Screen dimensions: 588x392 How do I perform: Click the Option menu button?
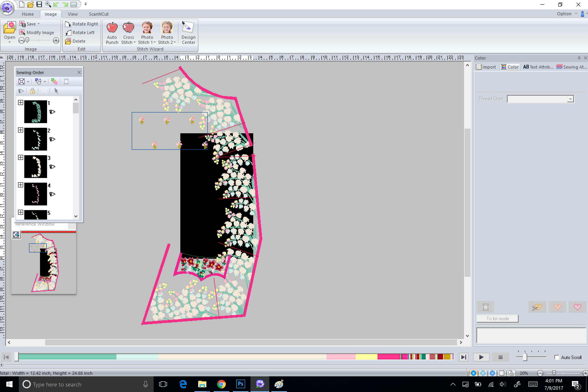point(564,14)
